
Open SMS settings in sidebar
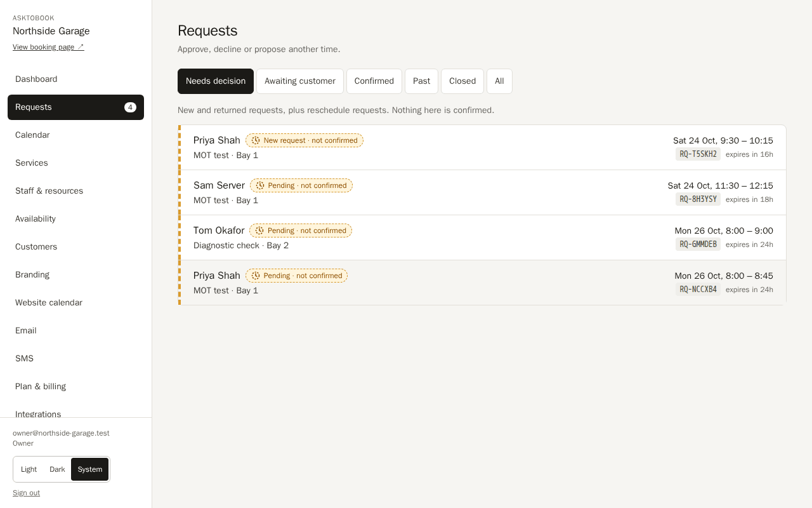point(75,359)
